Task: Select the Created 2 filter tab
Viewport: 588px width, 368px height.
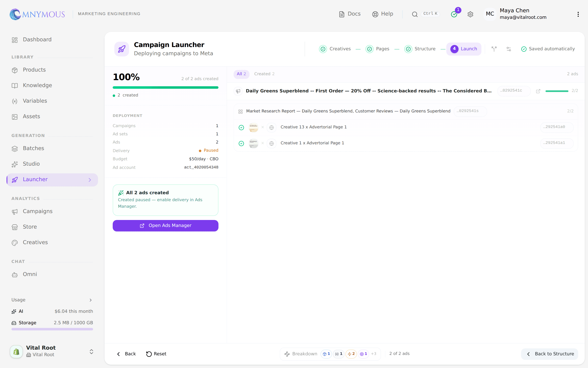Action: 264,74
